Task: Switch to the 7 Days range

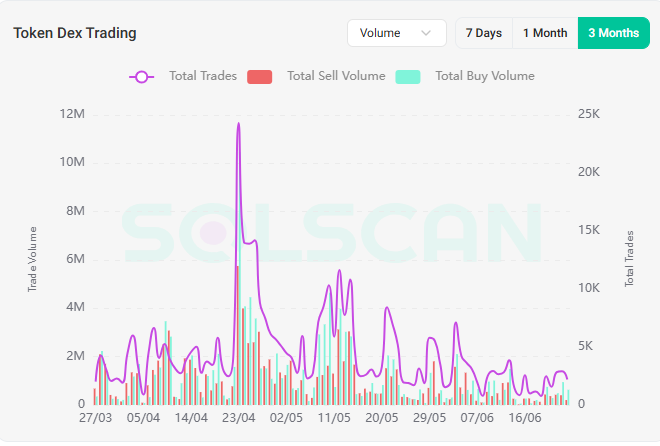Action: tap(484, 33)
